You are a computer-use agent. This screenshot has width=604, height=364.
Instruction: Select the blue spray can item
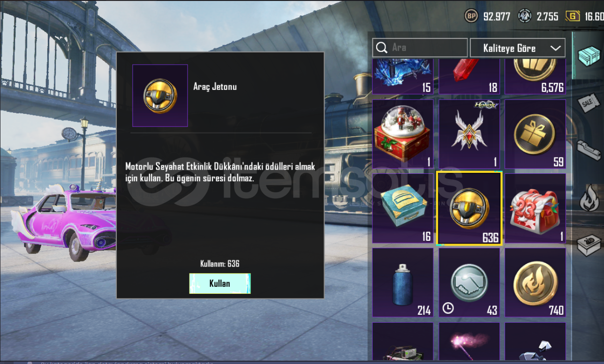click(x=403, y=282)
